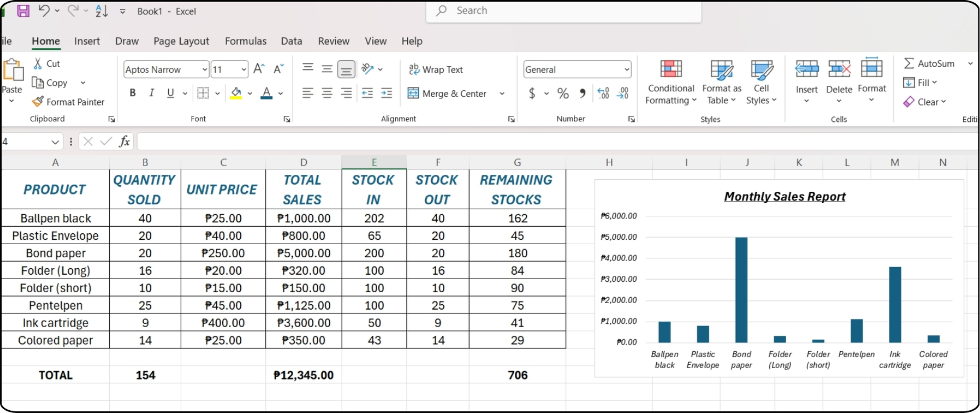
Task: Click Decrease Decimal icon
Action: 622,93
